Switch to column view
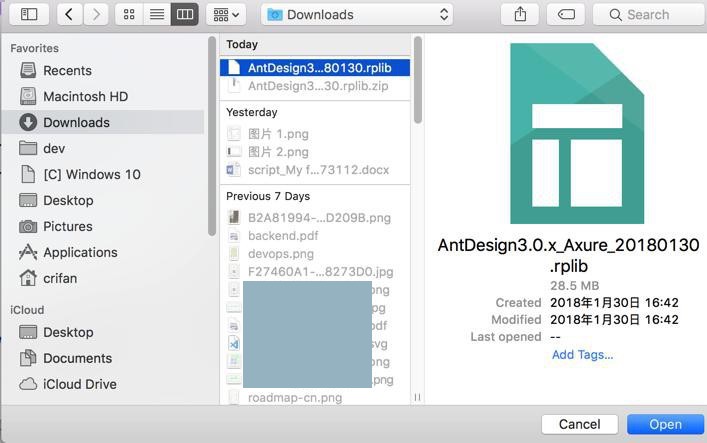 (185, 14)
